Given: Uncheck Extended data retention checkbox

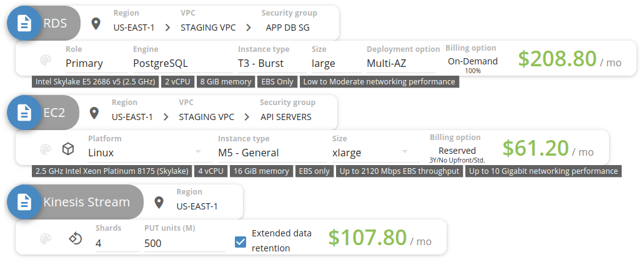Looking at the screenshot, I should click(x=240, y=241).
